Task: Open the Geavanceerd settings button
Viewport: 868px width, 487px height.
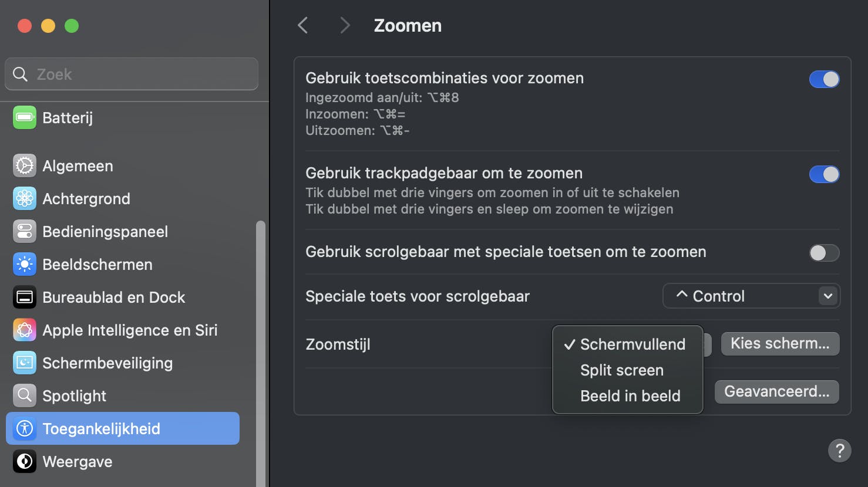Action: coord(776,391)
